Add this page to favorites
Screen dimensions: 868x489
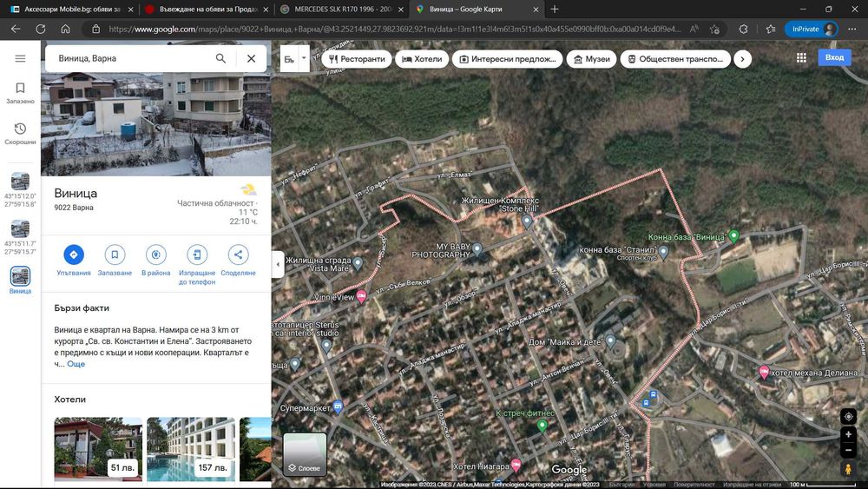click(714, 29)
